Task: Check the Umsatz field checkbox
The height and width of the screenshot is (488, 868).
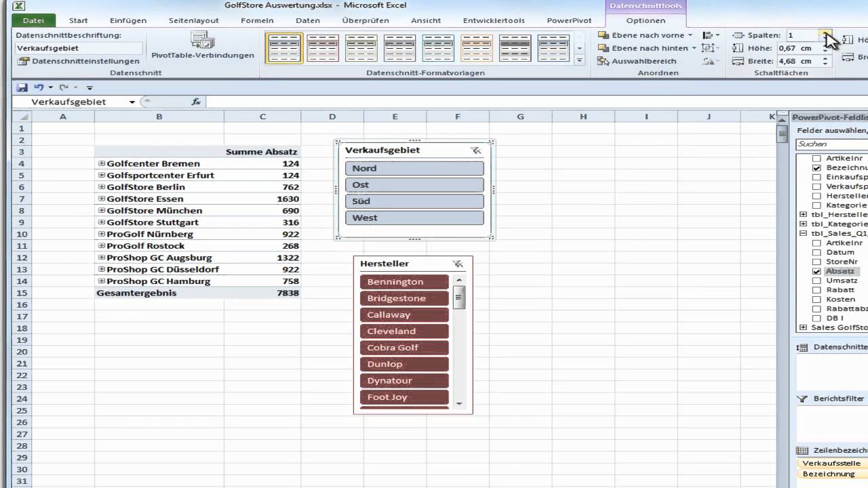Action: 816,281
